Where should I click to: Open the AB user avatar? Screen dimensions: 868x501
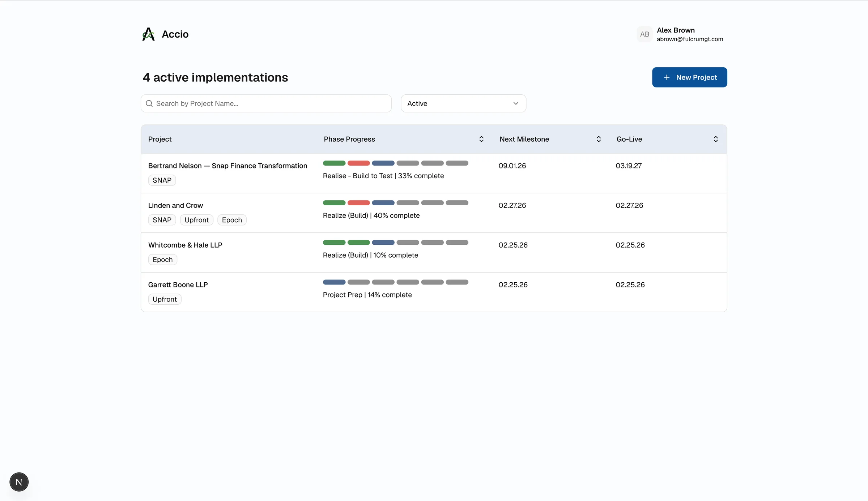[644, 34]
